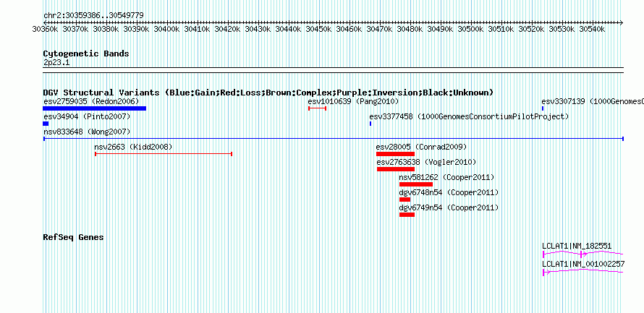The height and width of the screenshot is (313, 644).
Task: Click the 30450k ruler tick label
Action: point(319,29)
